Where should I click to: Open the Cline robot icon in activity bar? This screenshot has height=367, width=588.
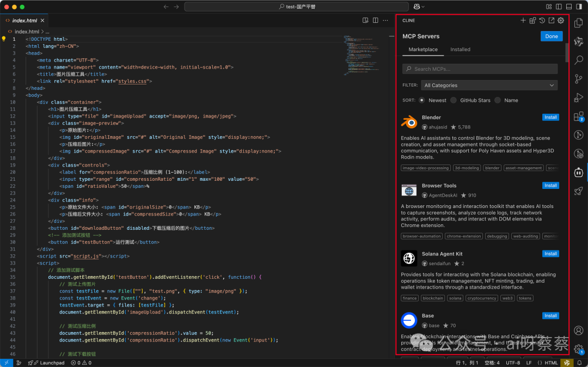[579, 173]
